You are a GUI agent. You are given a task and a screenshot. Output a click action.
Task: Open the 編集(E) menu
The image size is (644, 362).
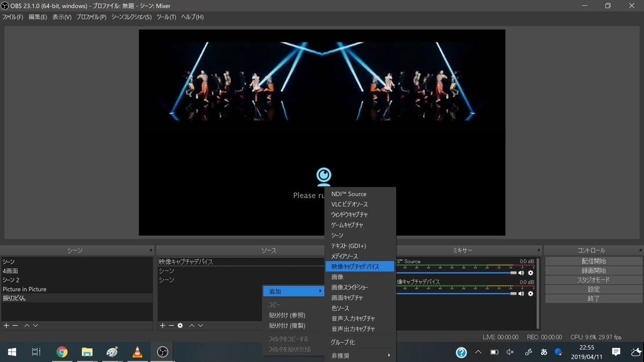tap(38, 17)
